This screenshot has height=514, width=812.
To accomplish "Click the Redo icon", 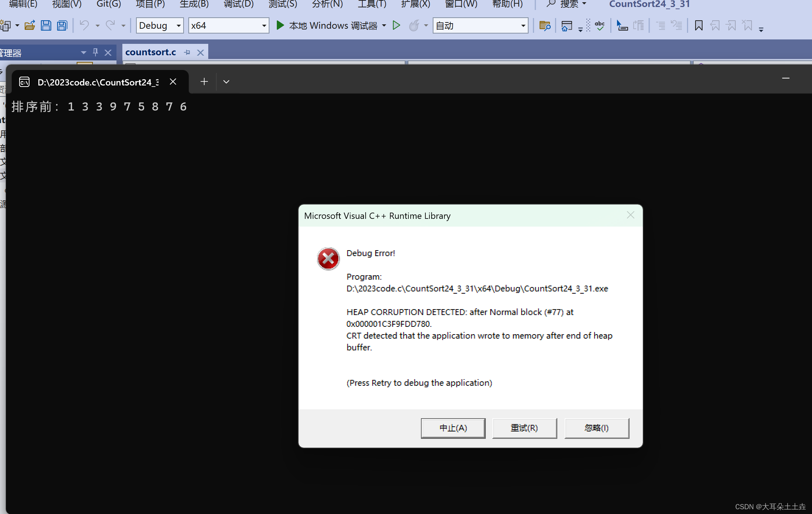I will [x=110, y=25].
